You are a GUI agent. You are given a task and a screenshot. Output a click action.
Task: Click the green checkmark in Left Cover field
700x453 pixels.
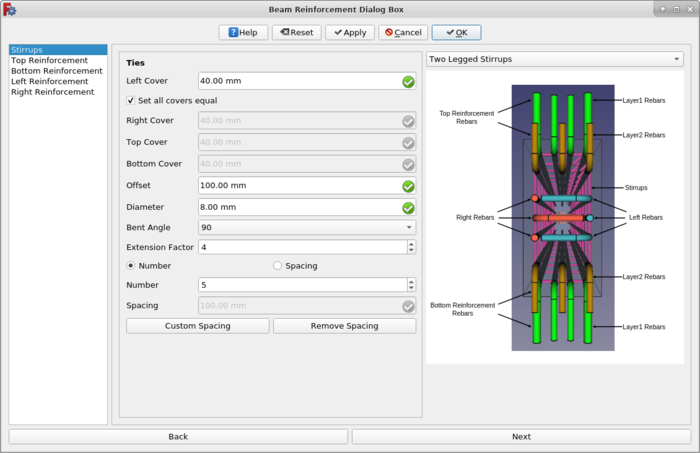pyautogui.click(x=408, y=82)
